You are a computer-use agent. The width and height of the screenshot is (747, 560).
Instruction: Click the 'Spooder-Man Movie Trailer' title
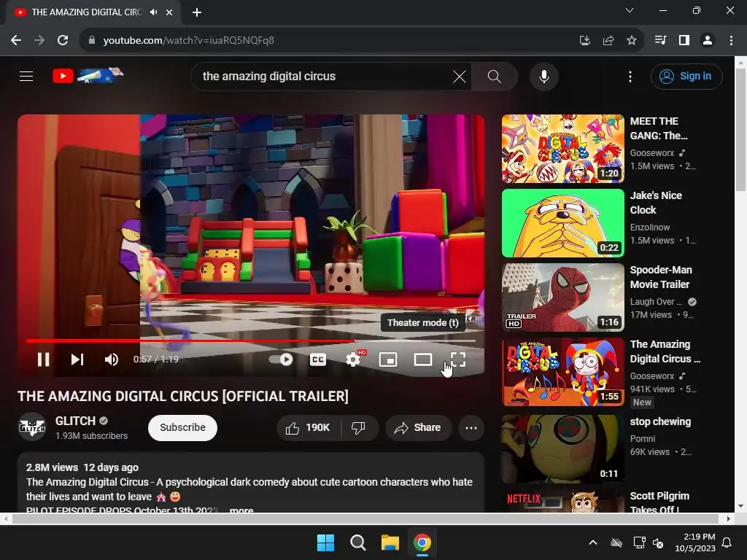(x=661, y=276)
